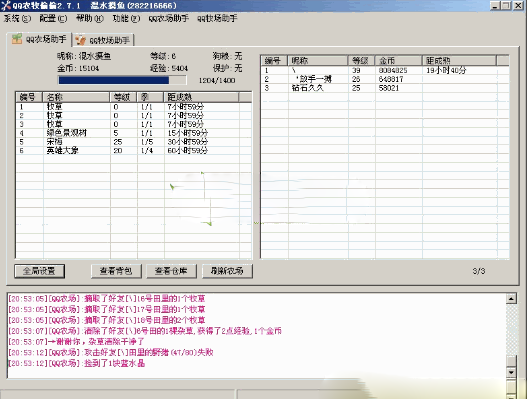The image size is (527, 399).
Task: Click the 3/3 friend count label
Action: 479,271
